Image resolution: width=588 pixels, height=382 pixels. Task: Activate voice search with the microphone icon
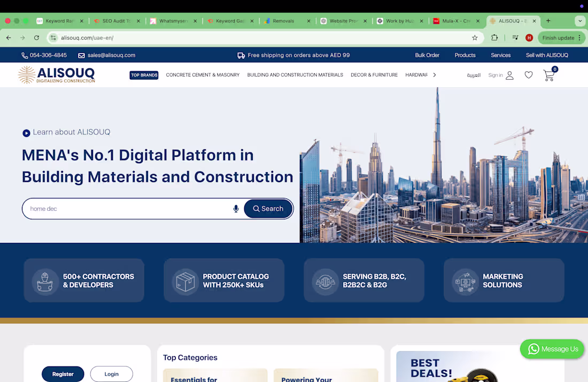click(236, 209)
